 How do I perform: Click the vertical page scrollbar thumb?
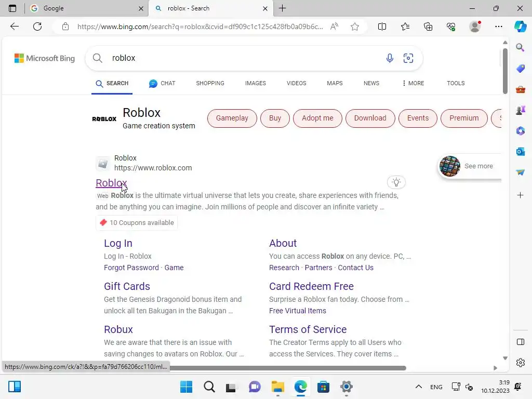pyautogui.click(x=505, y=71)
